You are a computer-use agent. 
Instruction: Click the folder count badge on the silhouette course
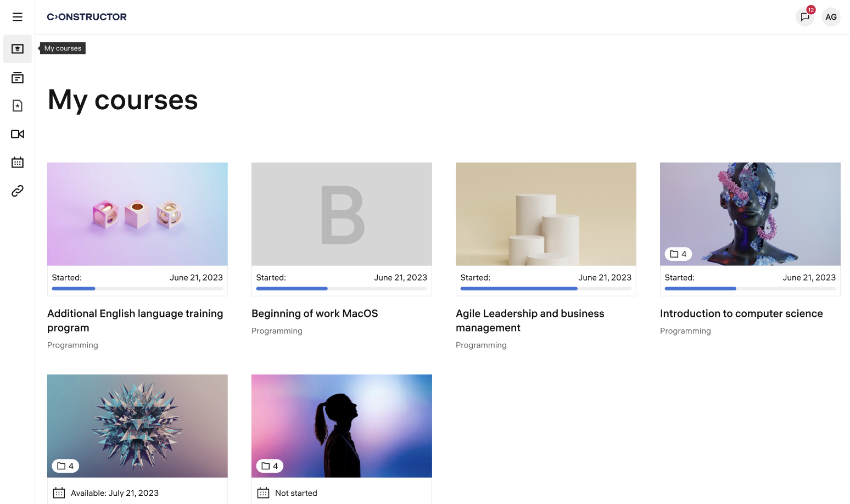269,466
